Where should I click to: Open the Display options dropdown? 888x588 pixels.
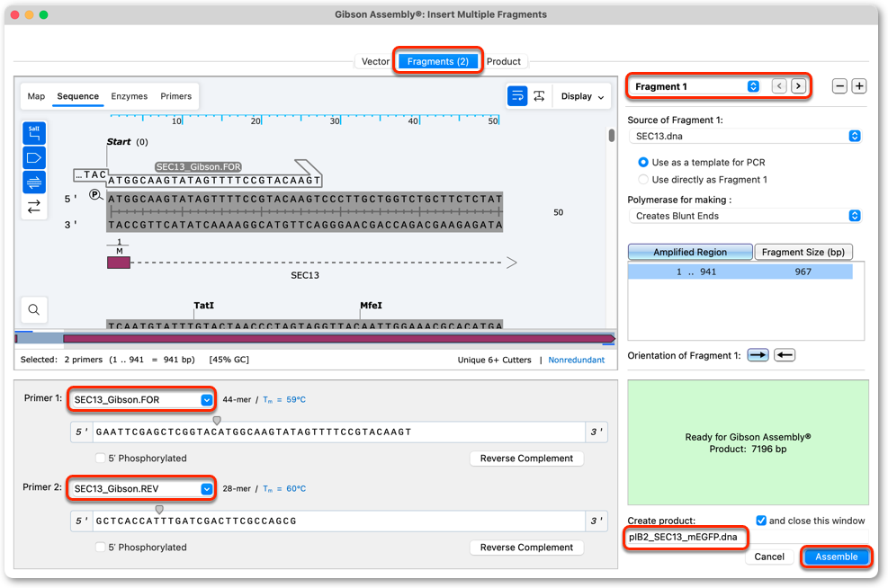[582, 96]
